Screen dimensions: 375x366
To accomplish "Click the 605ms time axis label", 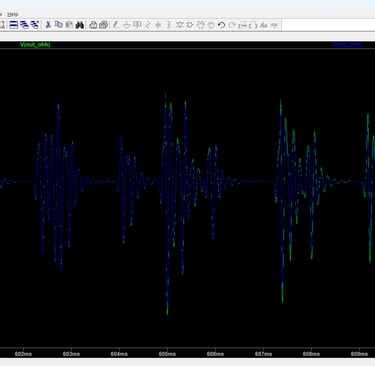I will click(167, 354).
